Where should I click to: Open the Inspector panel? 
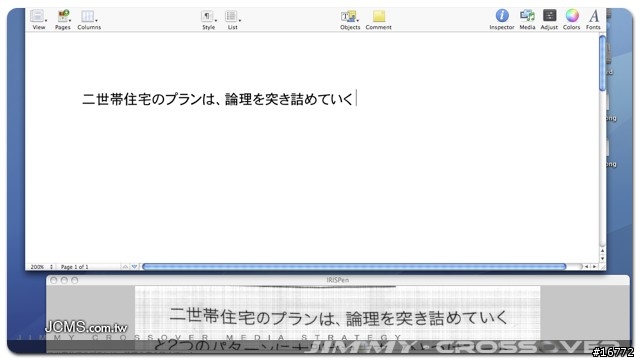point(502,19)
